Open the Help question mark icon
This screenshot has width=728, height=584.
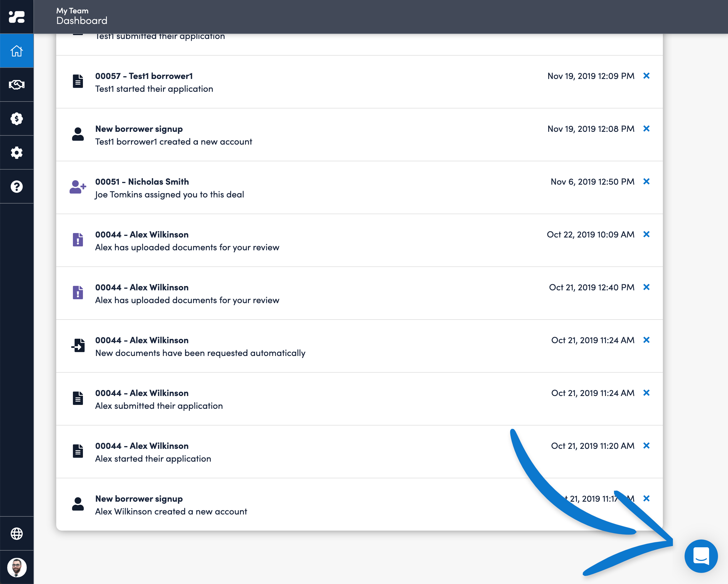16,187
